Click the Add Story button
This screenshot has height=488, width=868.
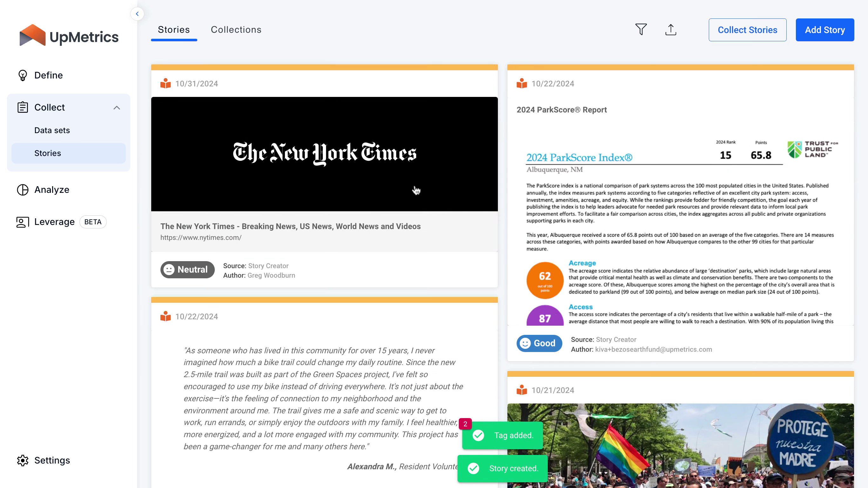825,30
